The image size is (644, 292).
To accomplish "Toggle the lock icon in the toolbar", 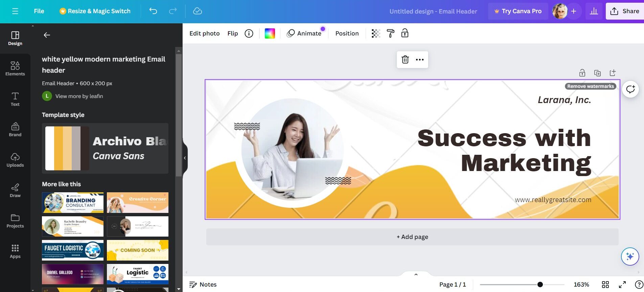I will click(x=405, y=33).
